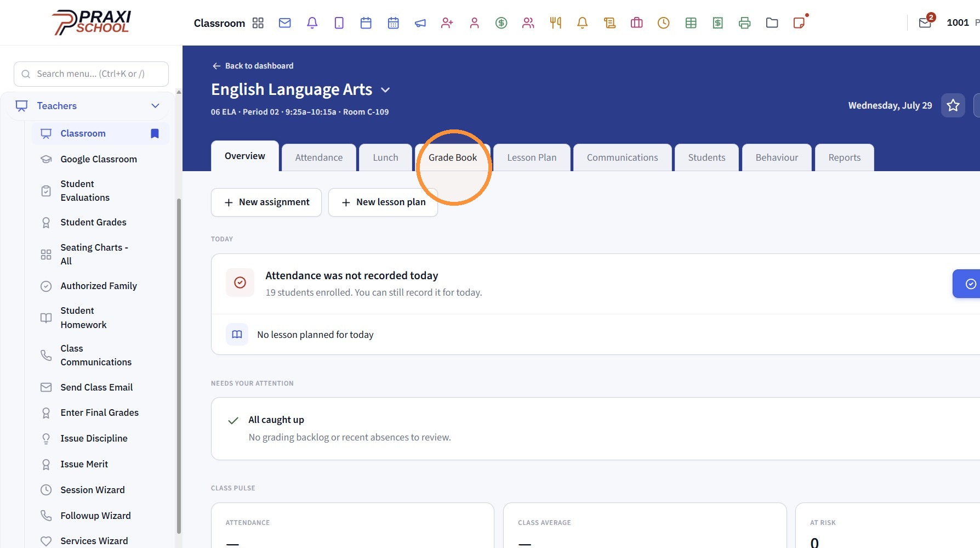Screen dimensions: 980x548
Task: Open the Lesson Plan tab
Action: point(532,157)
